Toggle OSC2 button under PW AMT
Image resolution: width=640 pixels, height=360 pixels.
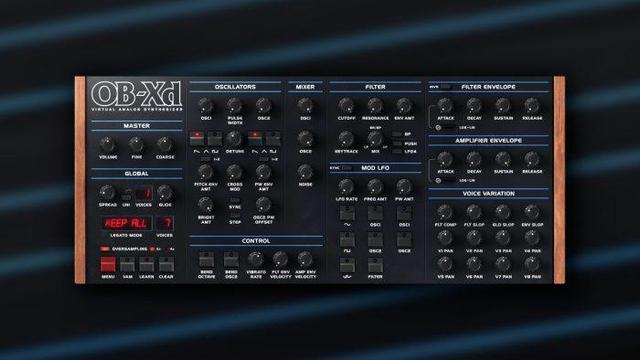404,240
